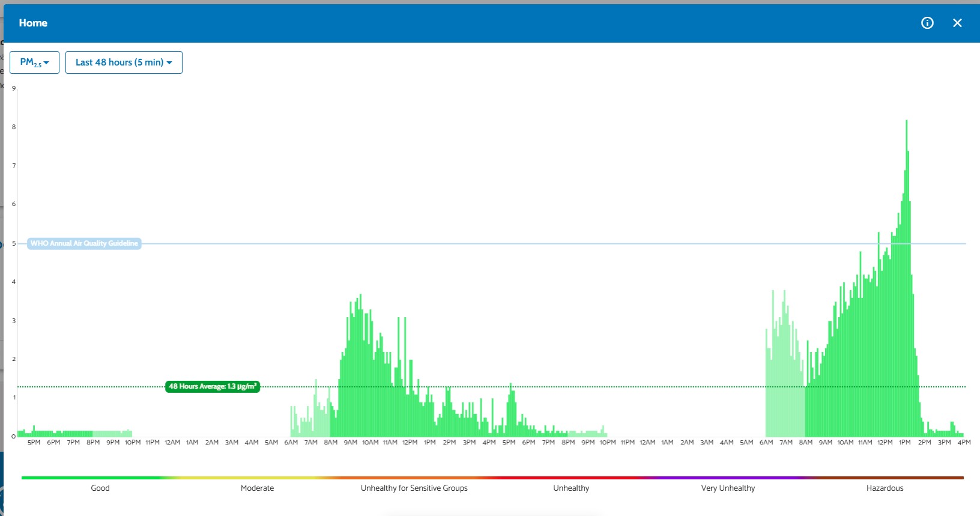Click the first 10AM tick on the time axis

pos(370,442)
